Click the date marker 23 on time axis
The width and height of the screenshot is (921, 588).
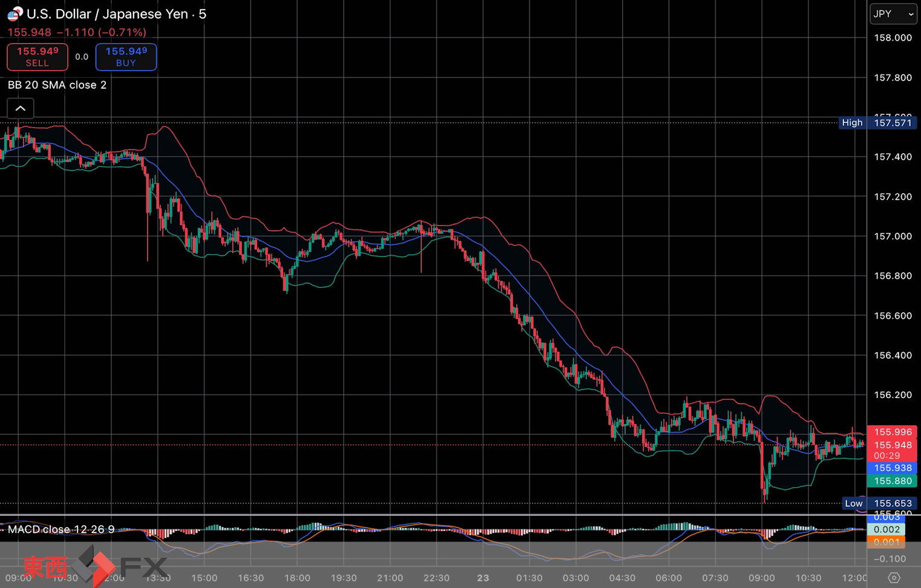click(482, 578)
